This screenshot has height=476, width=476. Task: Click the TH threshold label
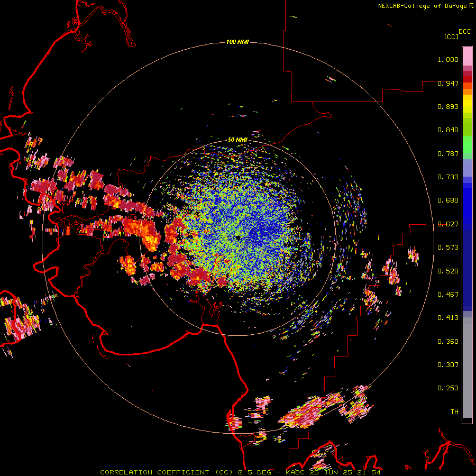click(454, 411)
